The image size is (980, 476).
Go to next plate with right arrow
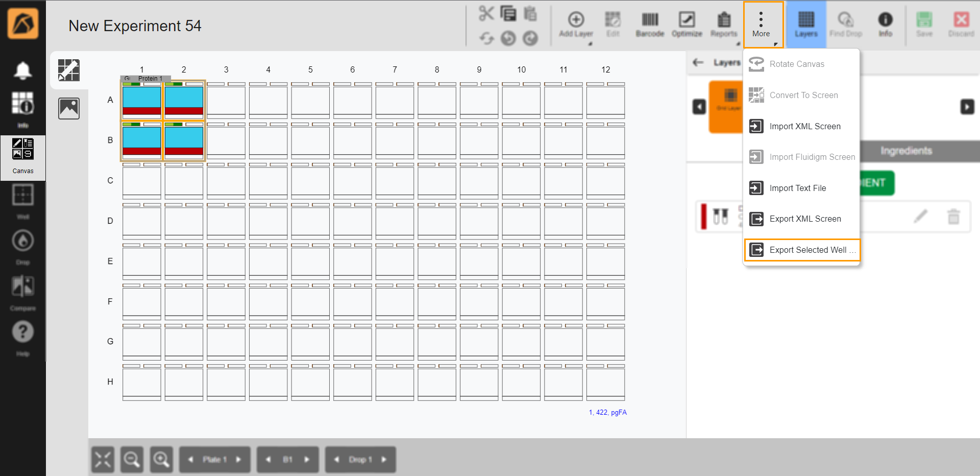click(x=238, y=460)
